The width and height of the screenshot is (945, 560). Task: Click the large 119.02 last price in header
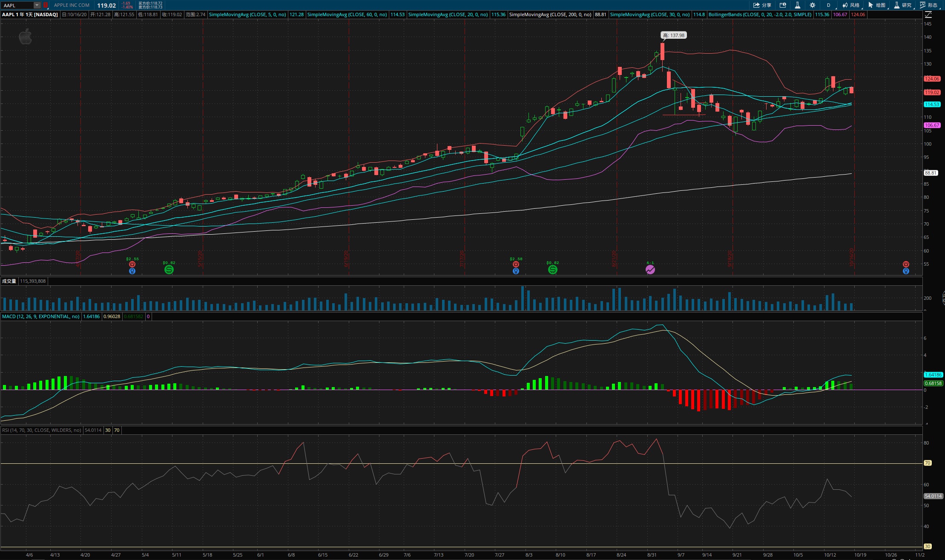(x=106, y=6)
